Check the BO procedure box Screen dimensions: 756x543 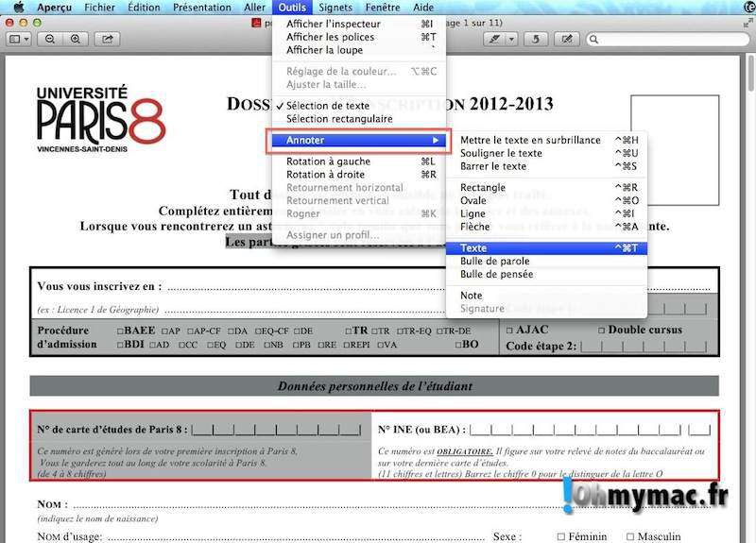458,345
